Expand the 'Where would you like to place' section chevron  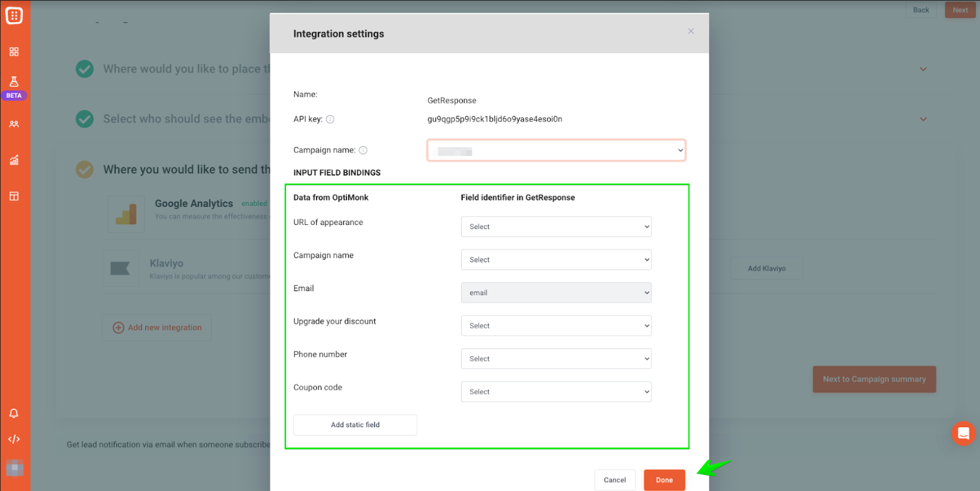click(x=923, y=69)
